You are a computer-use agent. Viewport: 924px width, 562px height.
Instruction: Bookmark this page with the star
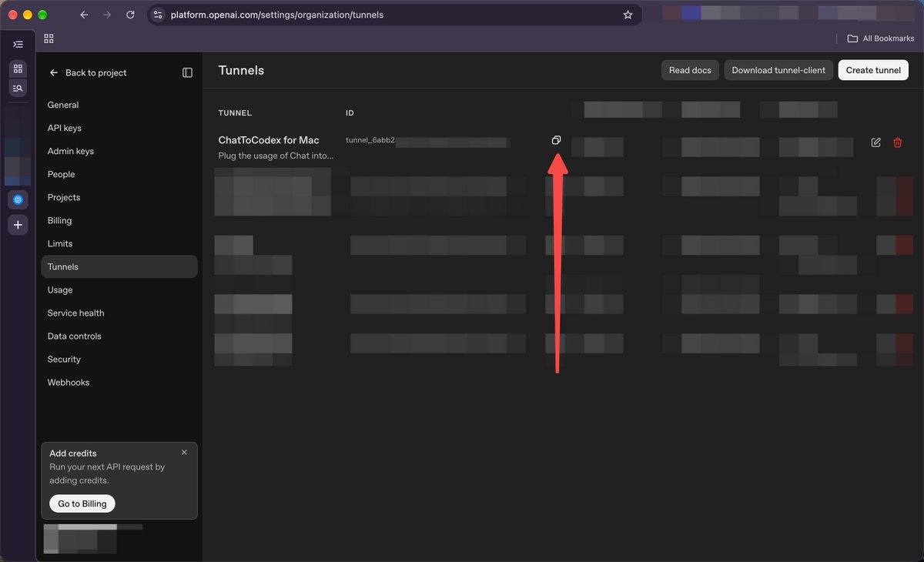coord(628,15)
